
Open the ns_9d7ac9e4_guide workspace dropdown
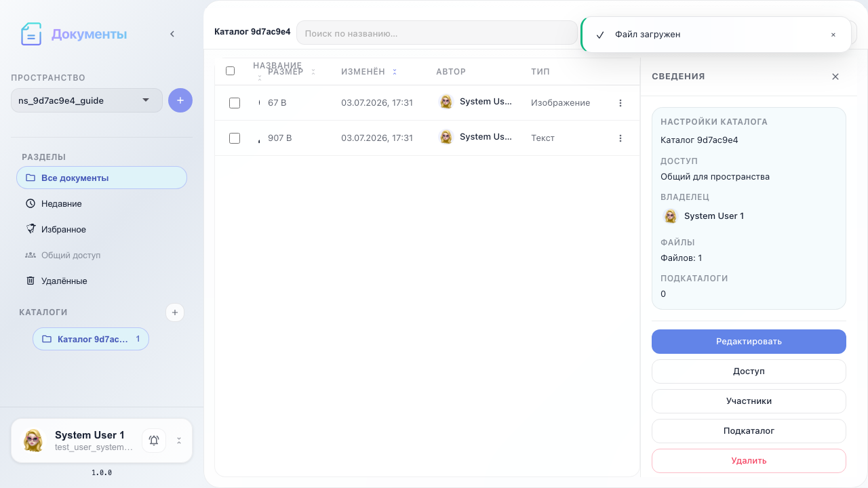click(87, 100)
